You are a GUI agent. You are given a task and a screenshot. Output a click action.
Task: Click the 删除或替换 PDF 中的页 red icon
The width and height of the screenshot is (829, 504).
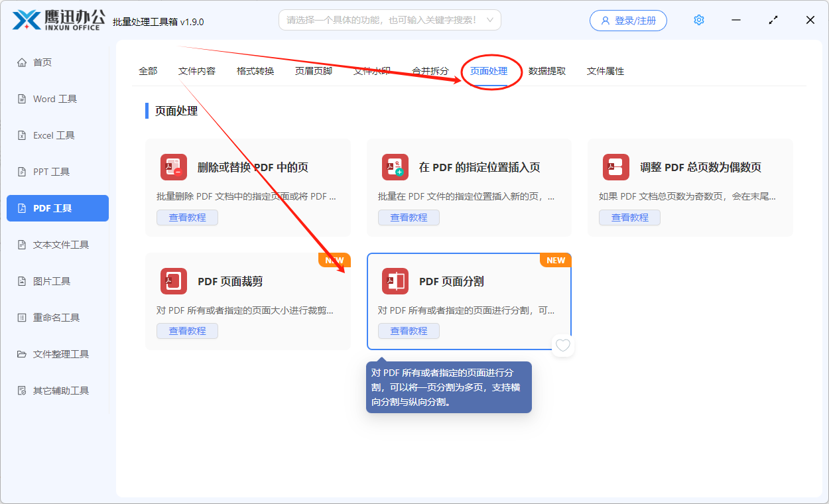(174, 167)
